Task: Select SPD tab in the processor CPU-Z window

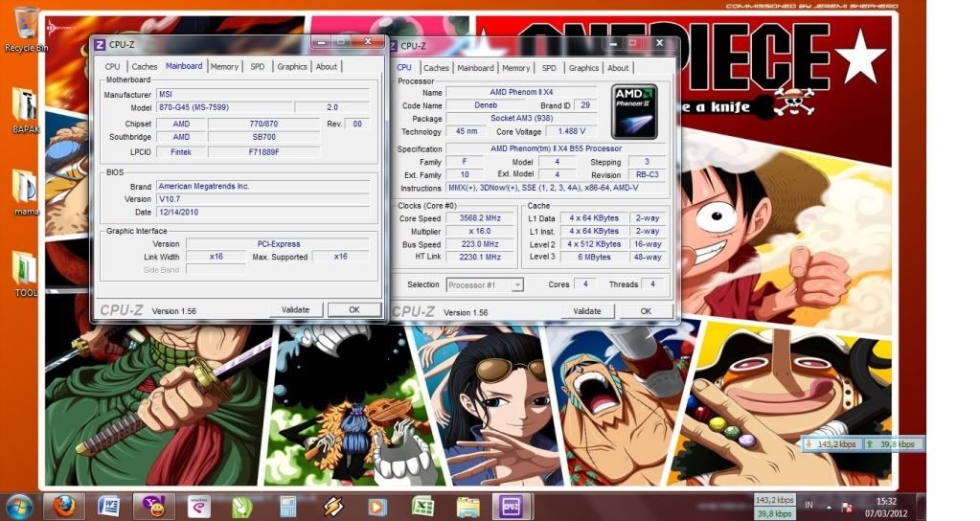Action: (549, 68)
